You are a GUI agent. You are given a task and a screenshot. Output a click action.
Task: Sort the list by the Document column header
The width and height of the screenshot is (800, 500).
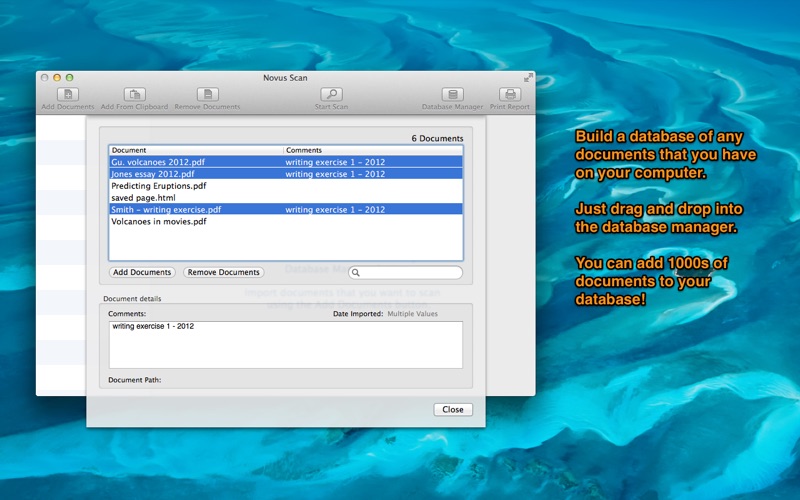[196, 150]
